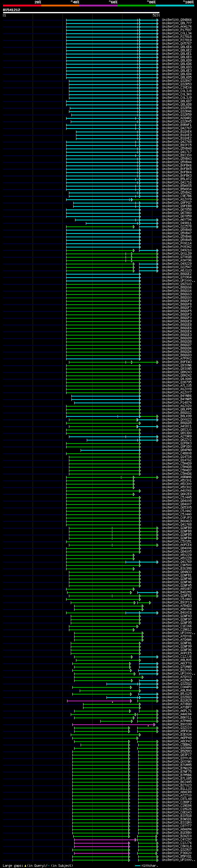Select the UniRef100_A2Q4R2 label
The image size is (197, 868).
(x=177, y=118)
